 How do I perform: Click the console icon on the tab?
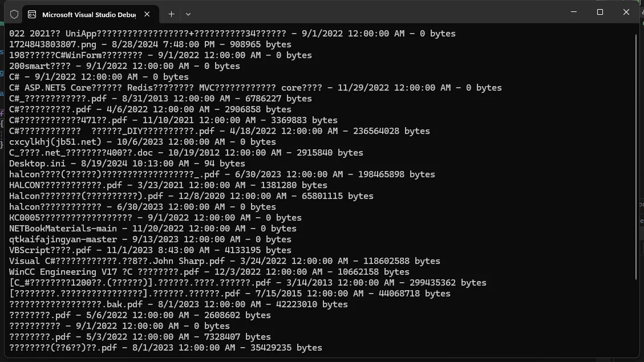point(32,14)
